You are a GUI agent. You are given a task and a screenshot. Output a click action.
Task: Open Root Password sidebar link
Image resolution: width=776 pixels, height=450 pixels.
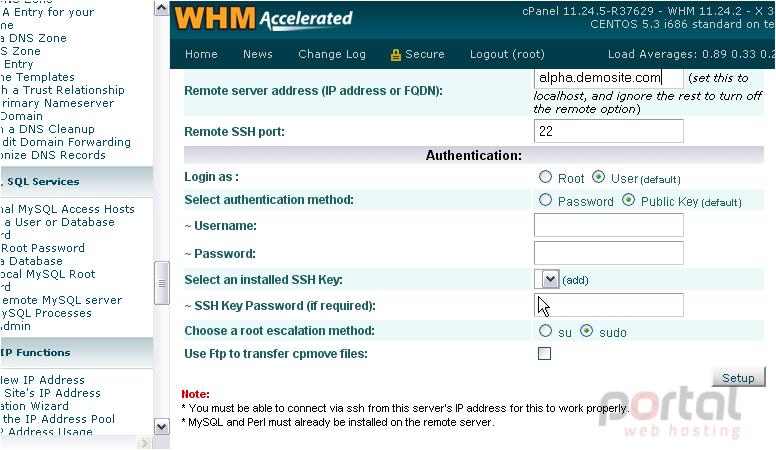point(43,248)
